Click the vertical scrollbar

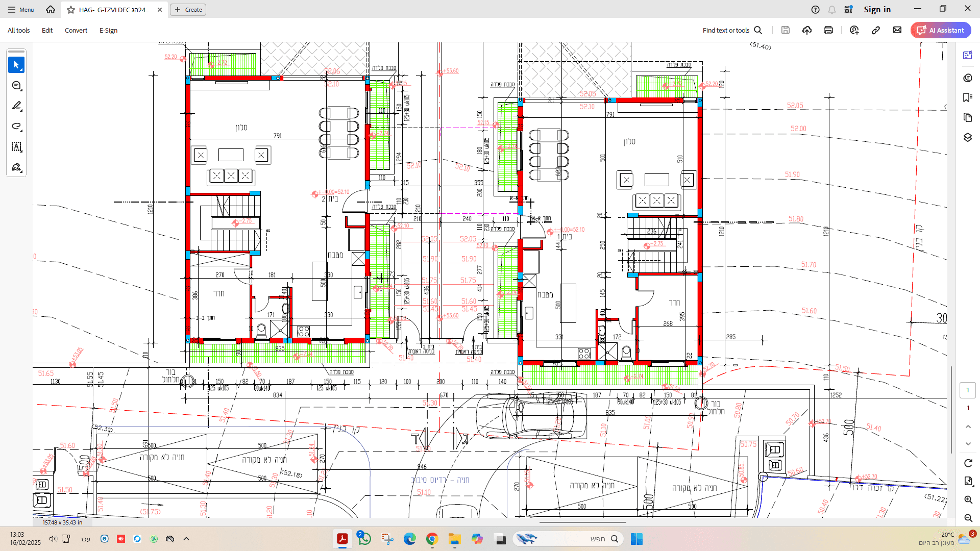[951, 409]
